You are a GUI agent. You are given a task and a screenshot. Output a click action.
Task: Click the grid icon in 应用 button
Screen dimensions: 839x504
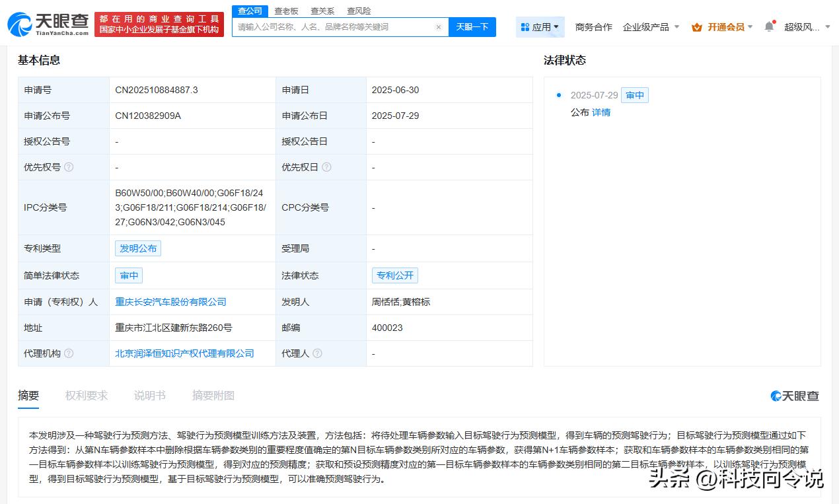tap(525, 27)
